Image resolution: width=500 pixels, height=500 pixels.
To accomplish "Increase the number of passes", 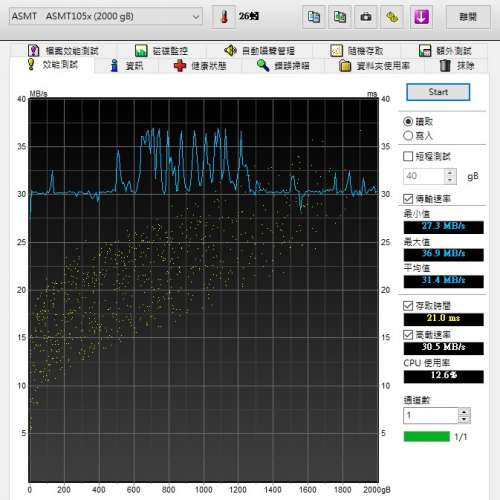I will pyautogui.click(x=464, y=412).
